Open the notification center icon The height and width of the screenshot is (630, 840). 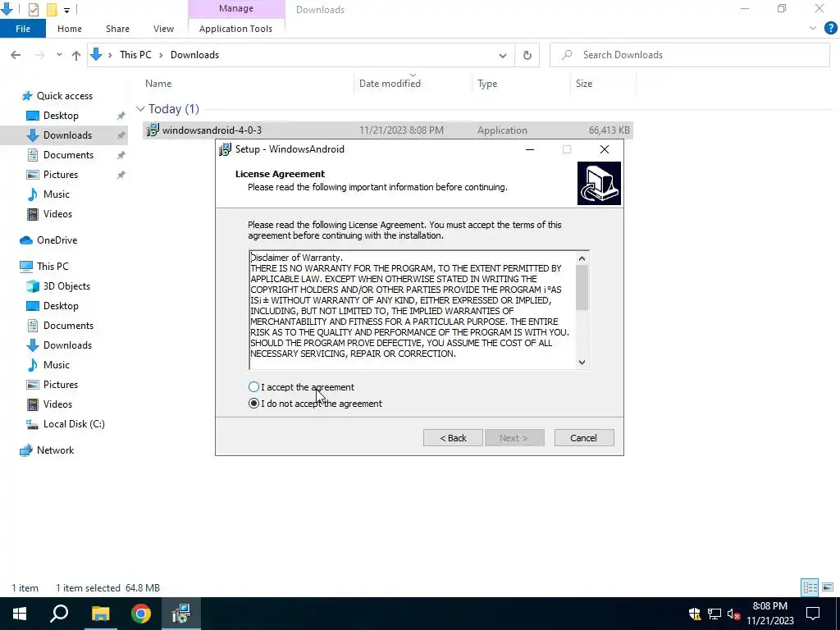[x=813, y=614]
